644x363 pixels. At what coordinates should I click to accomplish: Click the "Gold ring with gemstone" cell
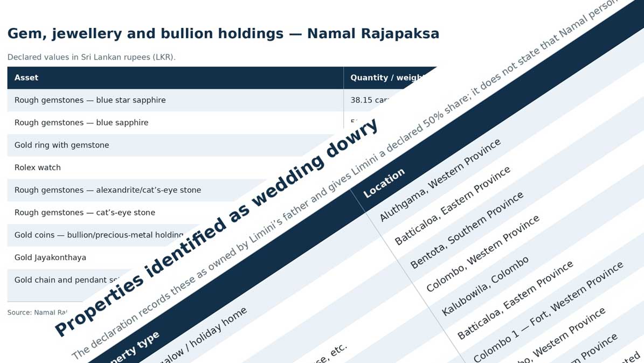[61, 145]
